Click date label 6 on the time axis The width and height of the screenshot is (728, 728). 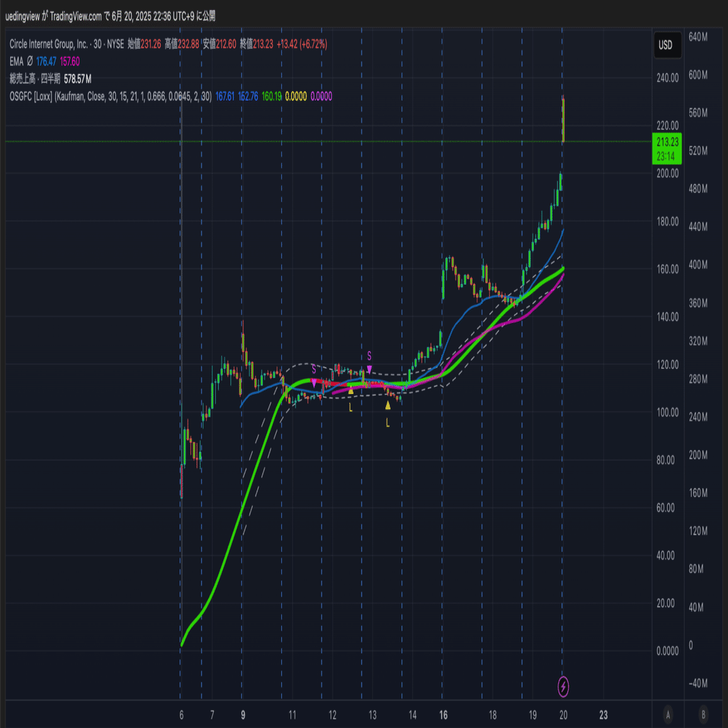[x=182, y=715]
